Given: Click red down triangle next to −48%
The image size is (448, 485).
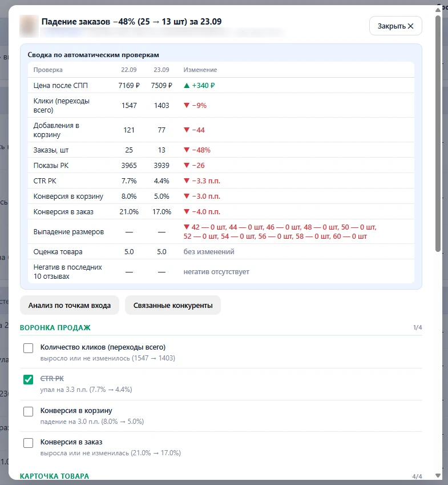Looking at the screenshot, I should 186,150.
